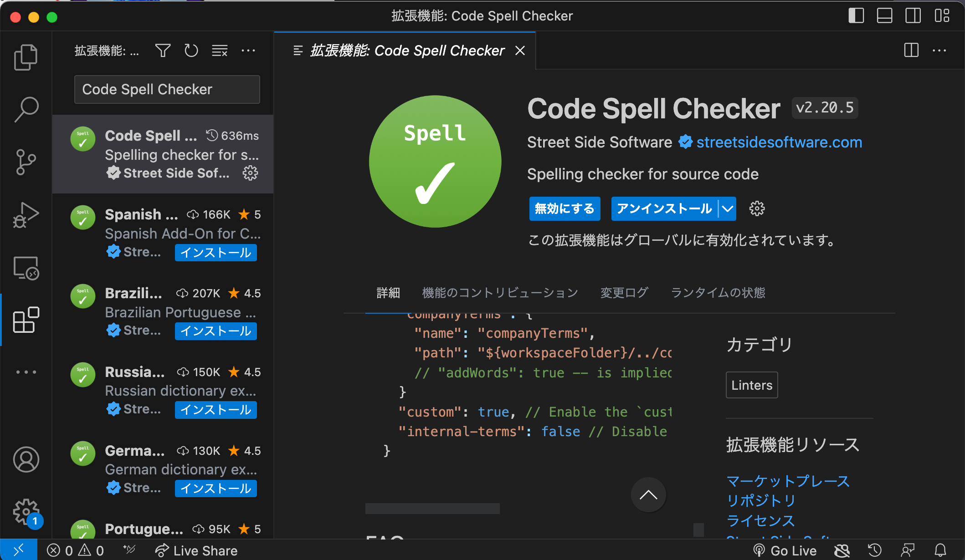The image size is (965, 560).
Task: Refresh the extensions list
Action: pyautogui.click(x=191, y=51)
